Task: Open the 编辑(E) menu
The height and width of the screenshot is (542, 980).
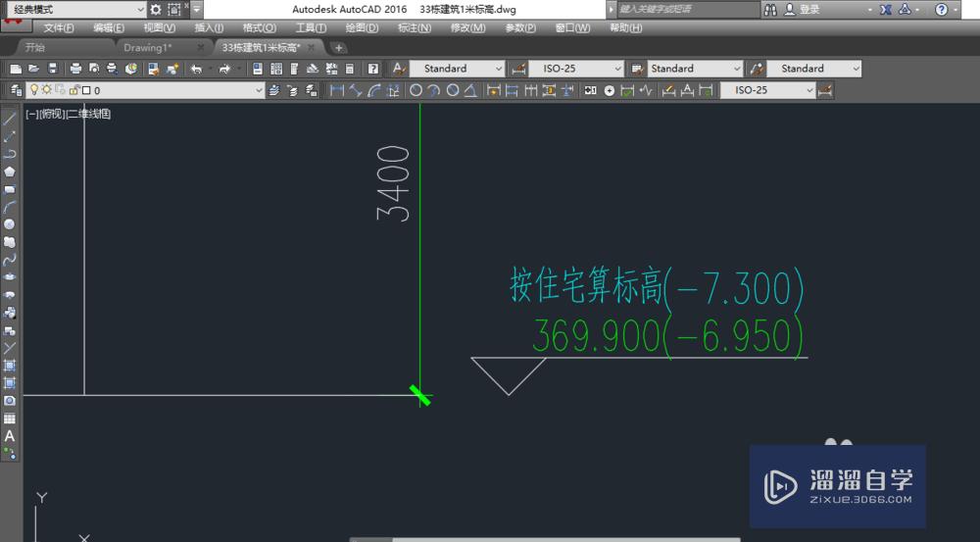Action: coord(109,28)
